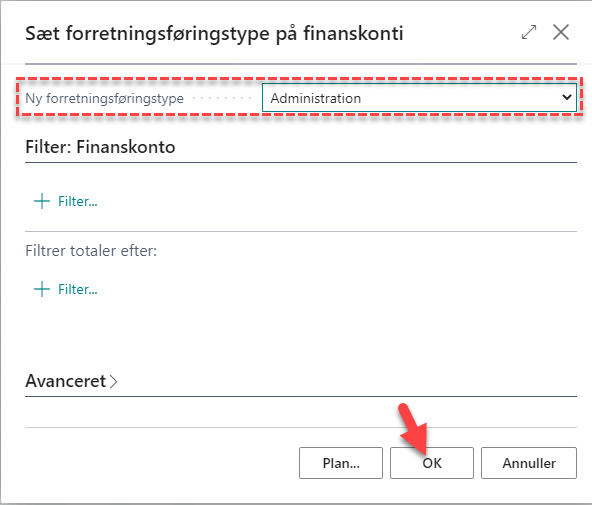Click the plus icon under Filter: Finanskonto
Viewport: 592px width, 505px height.
42,201
